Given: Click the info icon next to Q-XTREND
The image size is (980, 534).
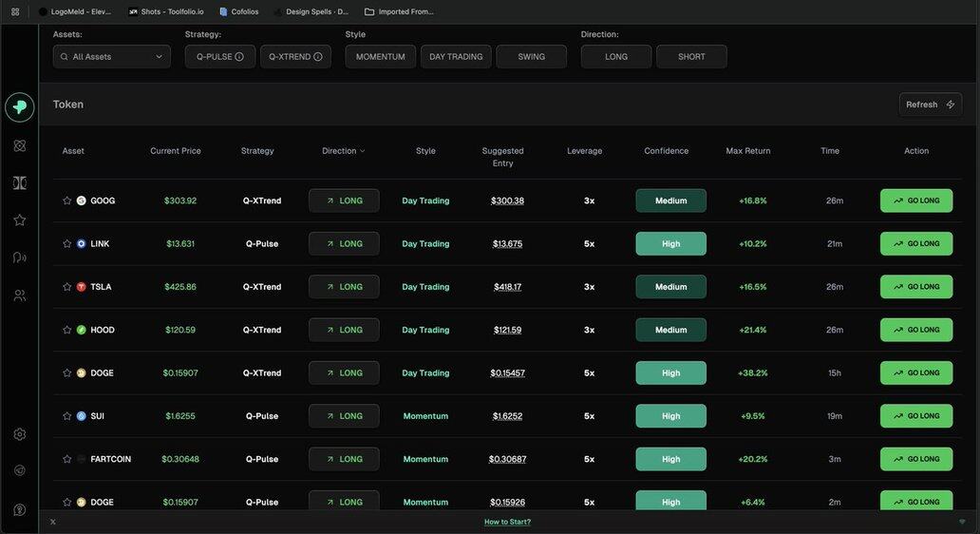Looking at the screenshot, I should tap(318, 57).
